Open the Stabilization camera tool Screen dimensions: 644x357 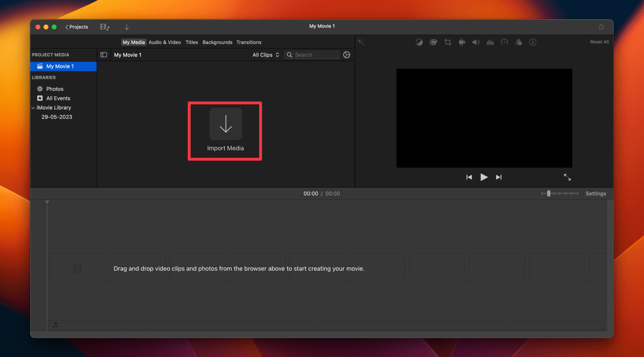(x=462, y=42)
